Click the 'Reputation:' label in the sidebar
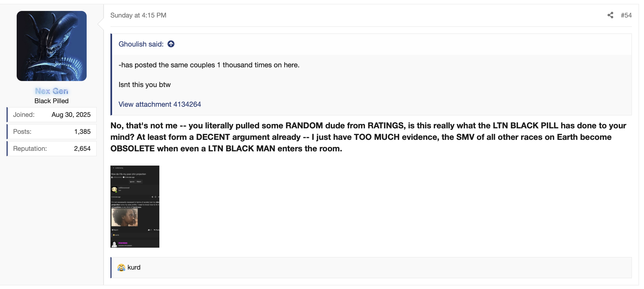The width and height of the screenshot is (644, 289). (30, 149)
